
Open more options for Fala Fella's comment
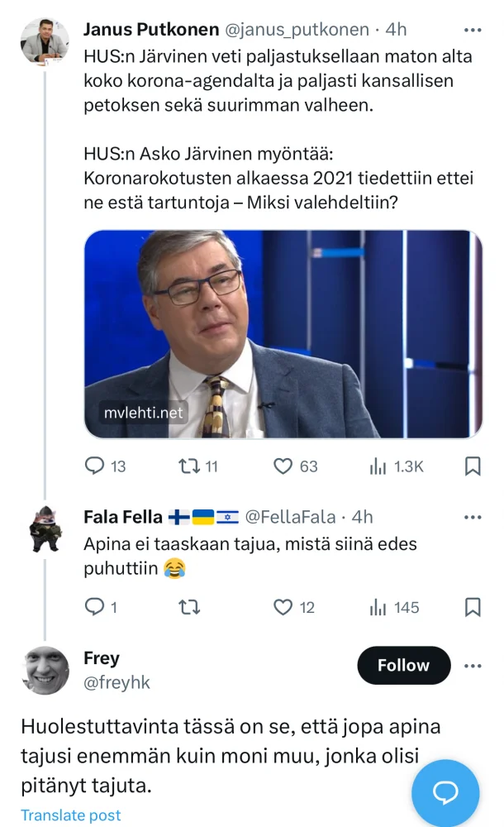coord(473,518)
